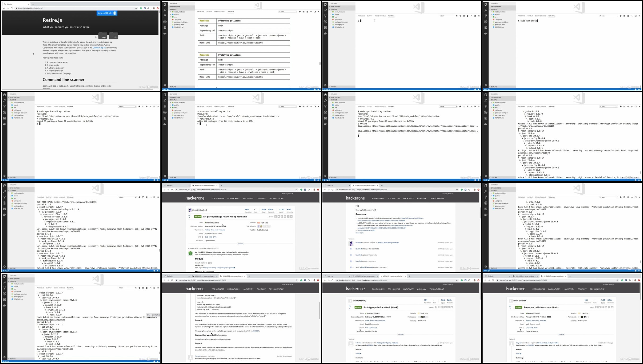This screenshot has height=364, width=643.
Task: Click SIGN IN in Ahmed's url-parse report frame
Action: [x=285, y=194]
